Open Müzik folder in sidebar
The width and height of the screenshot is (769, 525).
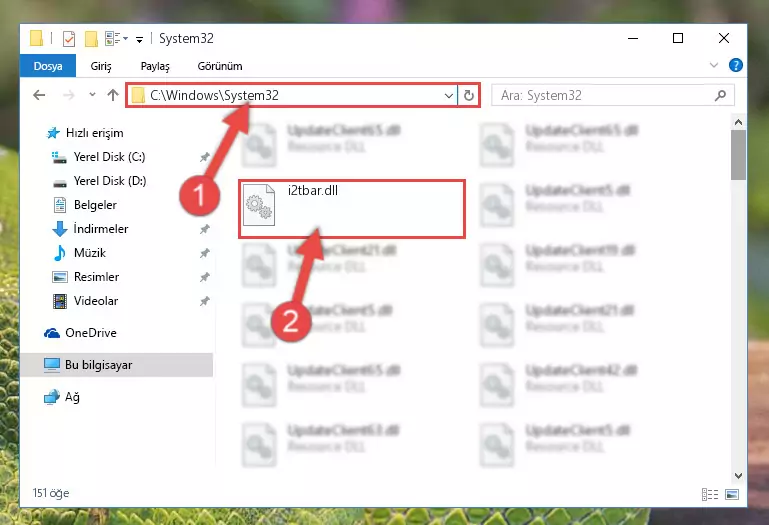click(90, 253)
